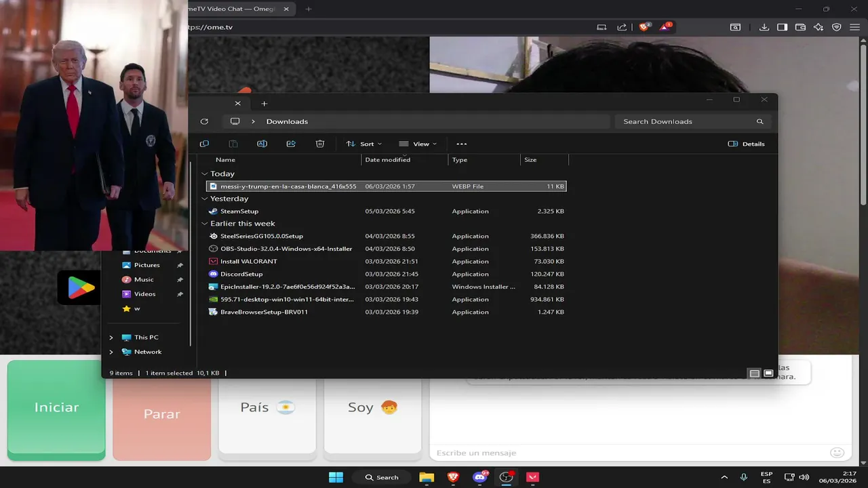Image resolution: width=868 pixels, height=488 pixels.
Task: Open Music in navigation pane
Action: point(144,279)
